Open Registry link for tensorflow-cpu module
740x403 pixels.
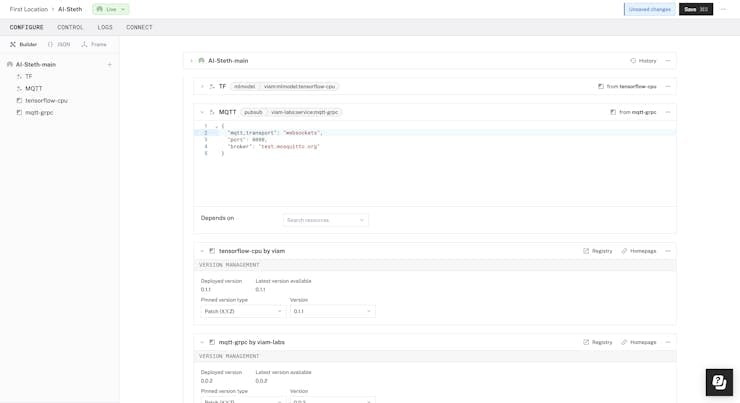[x=598, y=251]
